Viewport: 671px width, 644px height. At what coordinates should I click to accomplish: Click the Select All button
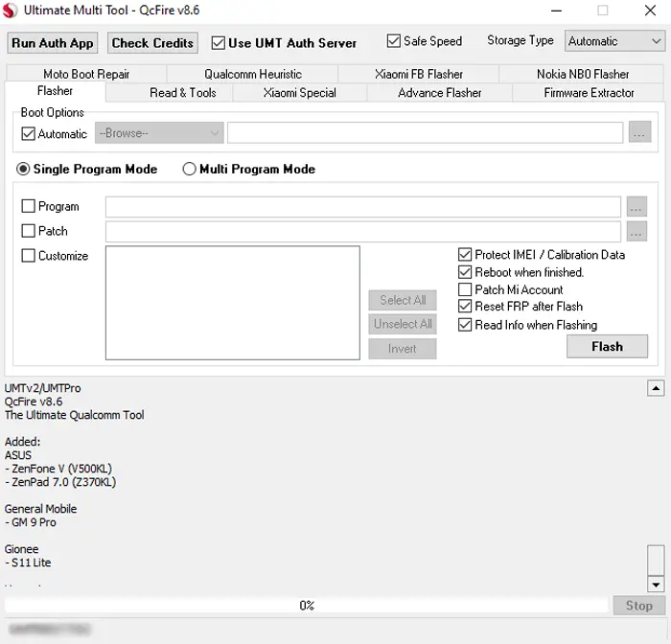click(x=403, y=300)
